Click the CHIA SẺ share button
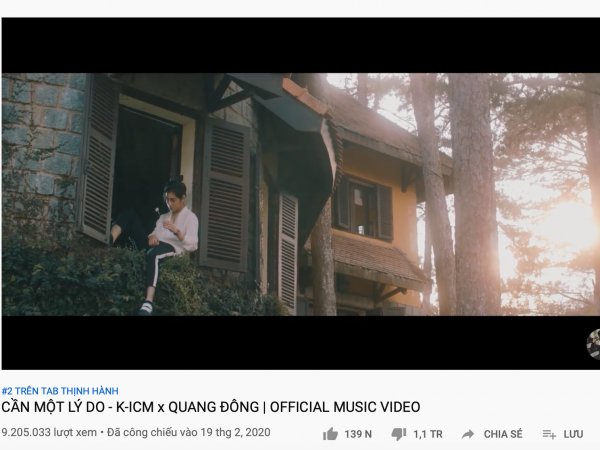This screenshot has height=450, width=600. tap(503, 434)
